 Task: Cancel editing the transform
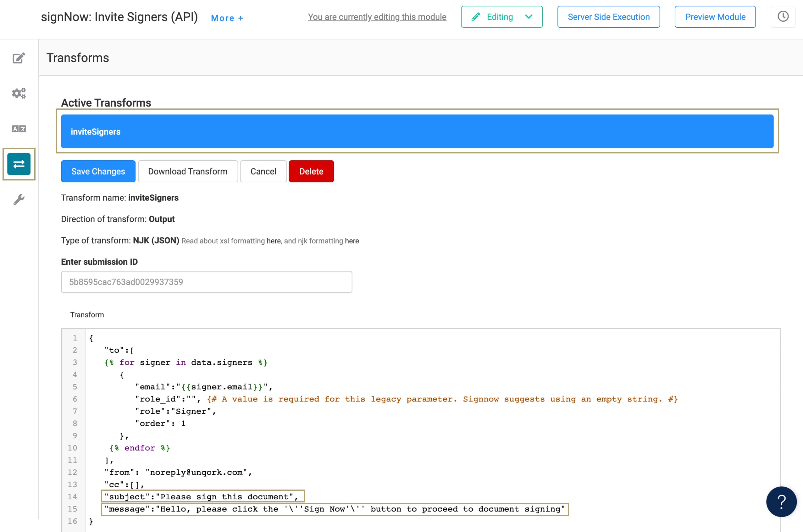263,171
